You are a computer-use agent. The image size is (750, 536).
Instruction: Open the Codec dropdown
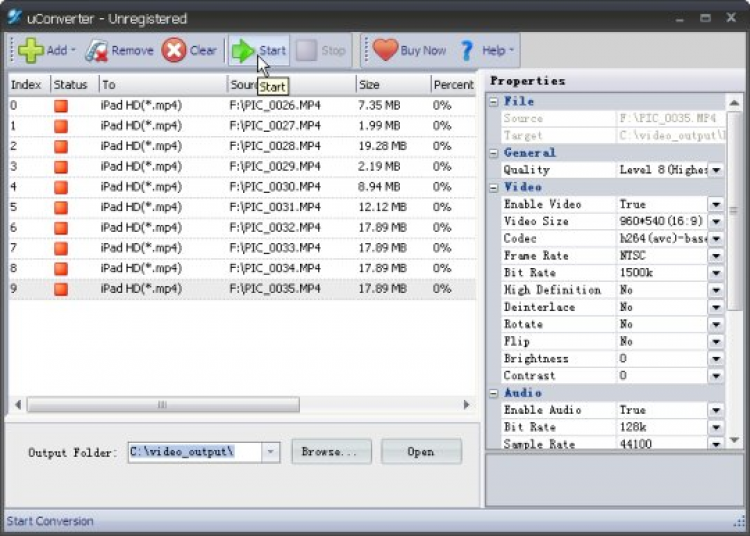[x=716, y=239]
